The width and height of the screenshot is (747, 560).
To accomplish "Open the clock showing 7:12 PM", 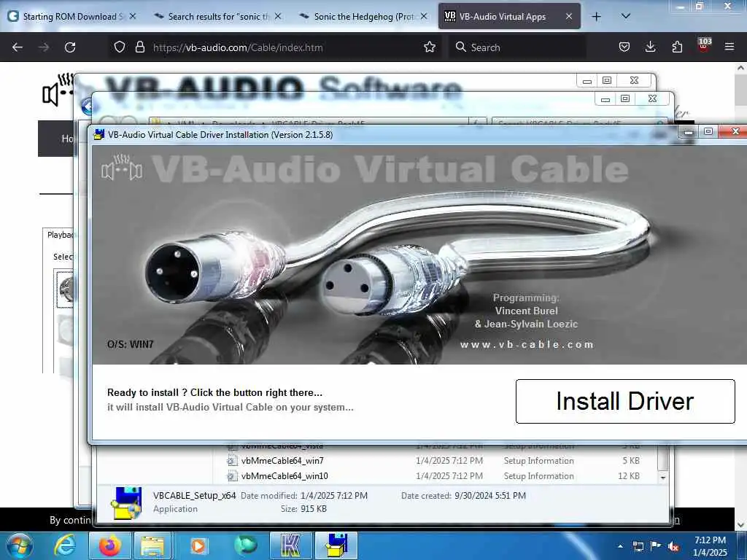I will 710,546.
